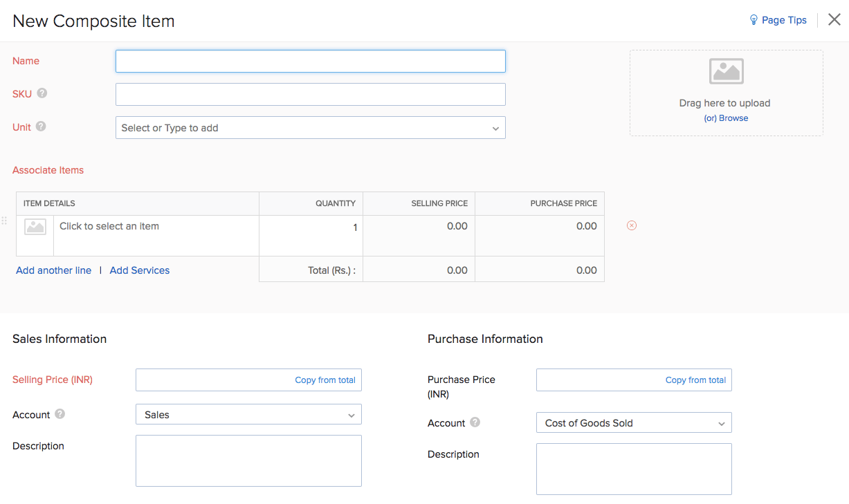Click the Sales Account help icon

click(x=60, y=414)
